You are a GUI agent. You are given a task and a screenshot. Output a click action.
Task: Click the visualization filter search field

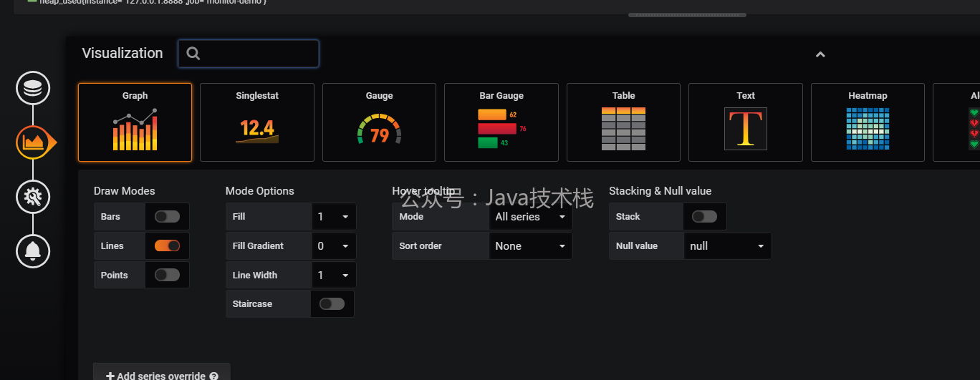(249, 54)
